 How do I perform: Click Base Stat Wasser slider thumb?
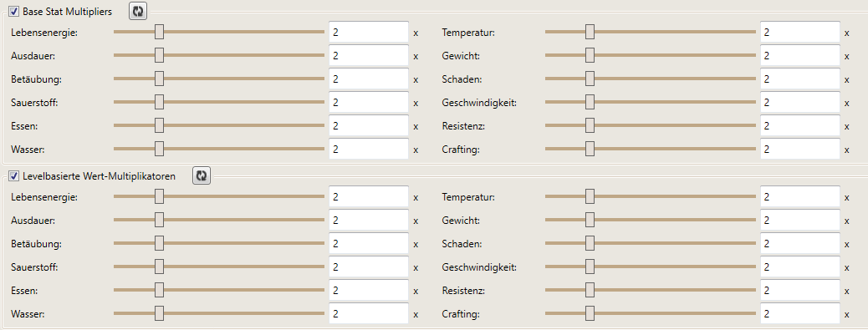[160, 150]
